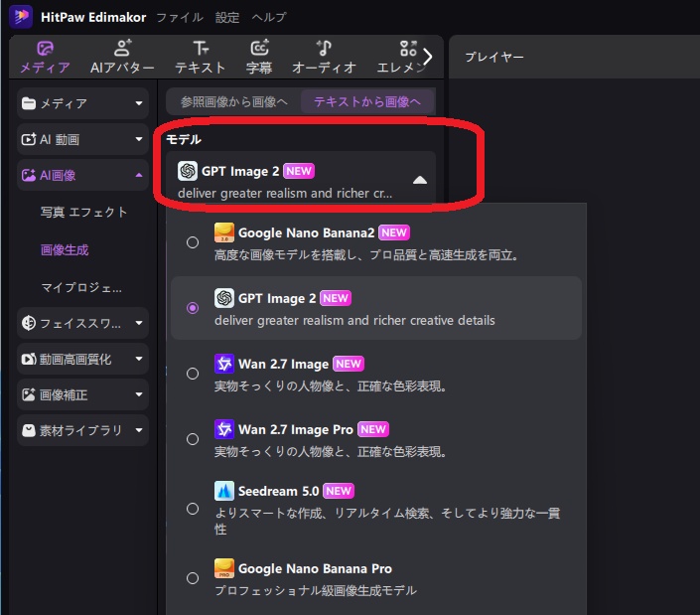Click deliver greater realism creative details text
The height and width of the screenshot is (615, 700).
point(354,320)
